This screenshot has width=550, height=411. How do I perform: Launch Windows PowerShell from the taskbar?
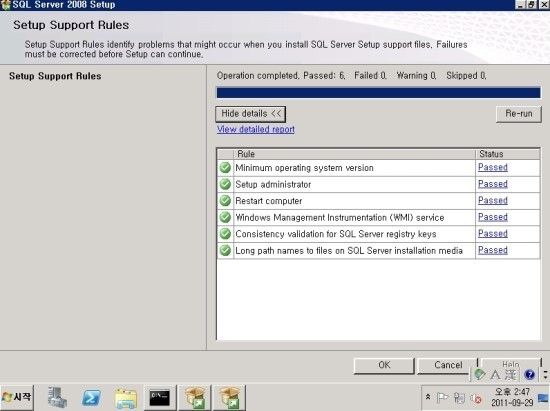pyautogui.click(x=91, y=398)
